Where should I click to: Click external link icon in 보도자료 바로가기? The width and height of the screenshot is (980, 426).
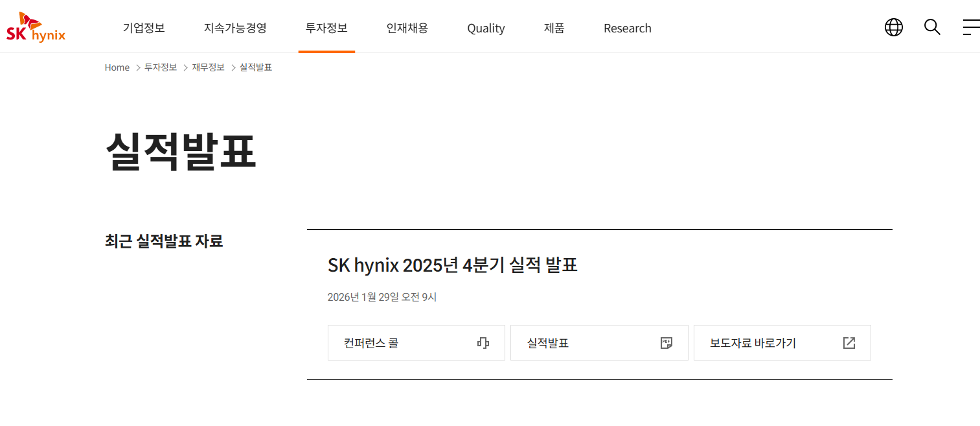coord(849,343)
